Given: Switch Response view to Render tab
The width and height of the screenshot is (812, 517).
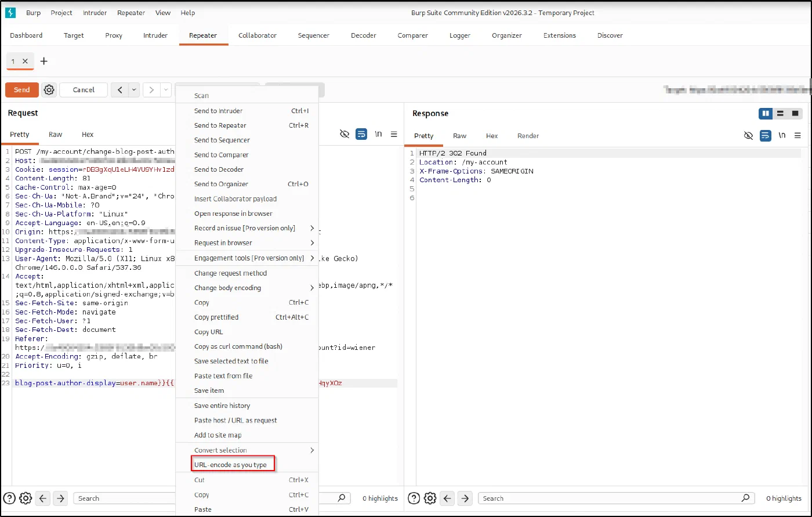Looking at the screenshot, I should point(528,136).
